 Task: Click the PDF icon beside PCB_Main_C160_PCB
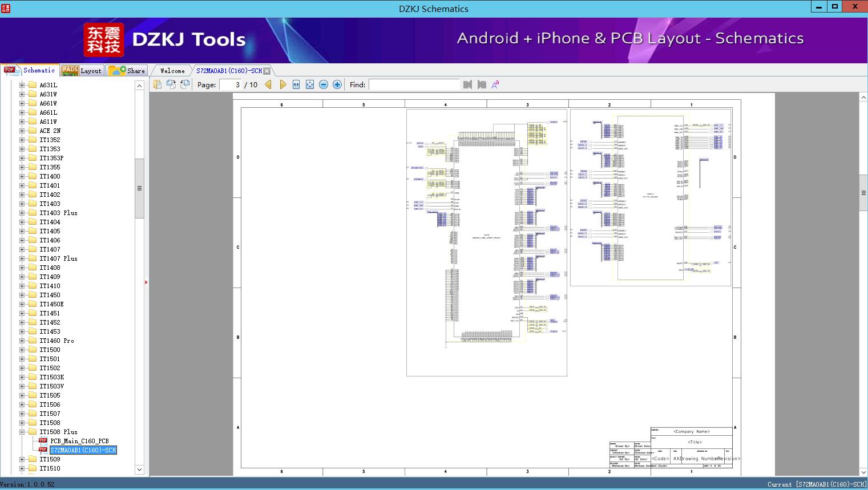pyautogui.click(x=43, y=440)
